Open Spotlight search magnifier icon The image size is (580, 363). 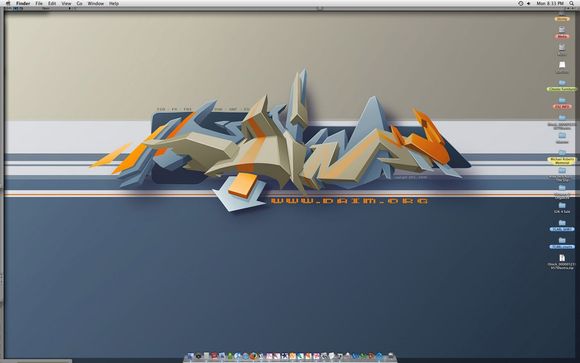tap(572, 3)
